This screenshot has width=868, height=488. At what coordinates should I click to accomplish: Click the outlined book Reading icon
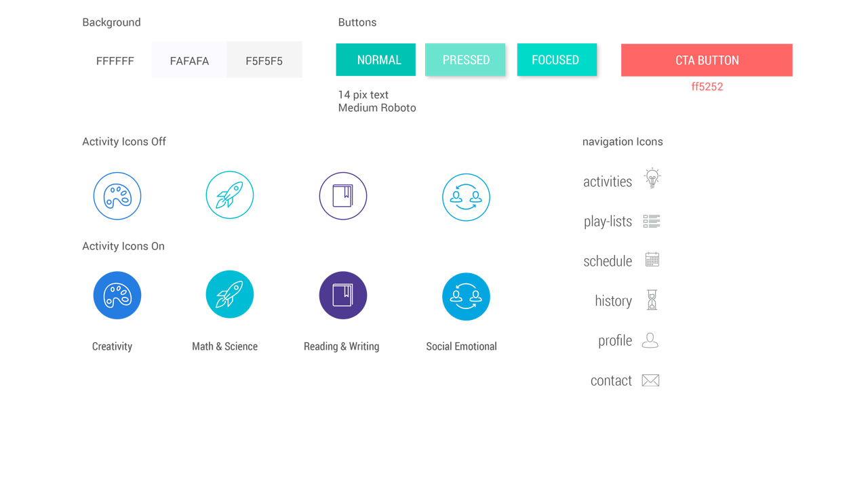coord(343,197)
